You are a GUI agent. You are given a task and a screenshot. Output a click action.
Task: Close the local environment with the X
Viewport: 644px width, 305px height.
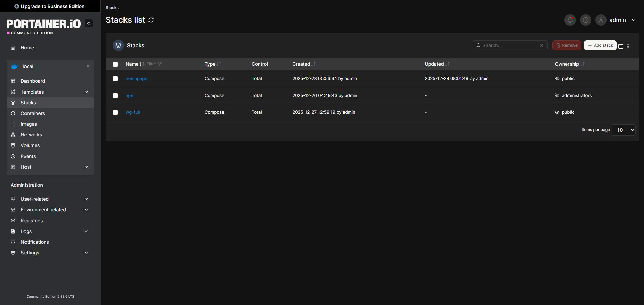tap(88, 66)
